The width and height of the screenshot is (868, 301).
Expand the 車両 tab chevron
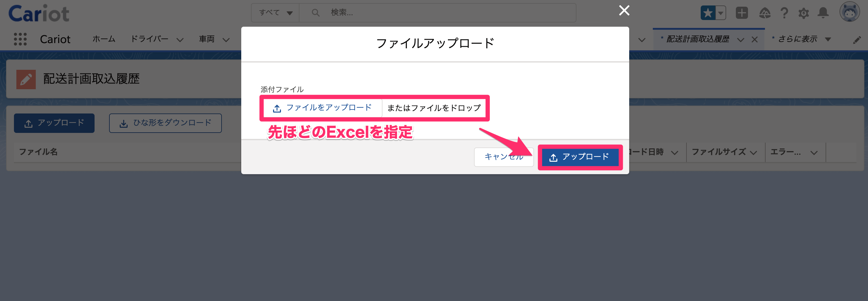(226, 40)
